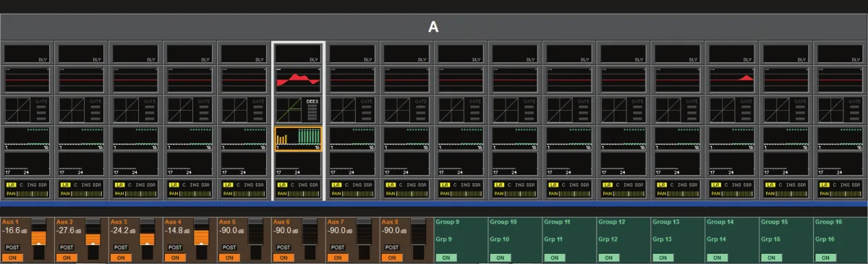Toggle the Aux 7 ON button

click(x=338, y=257)
